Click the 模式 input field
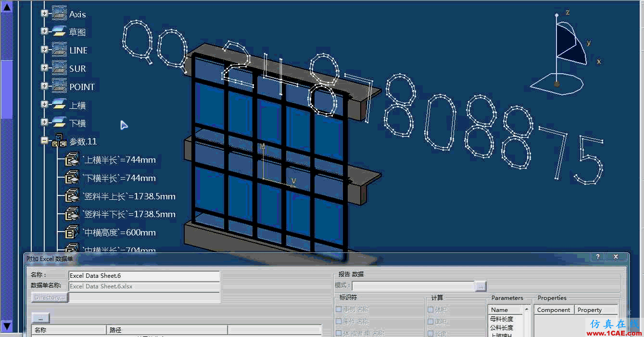Viewport: 644px width, 337px height. 413,286
